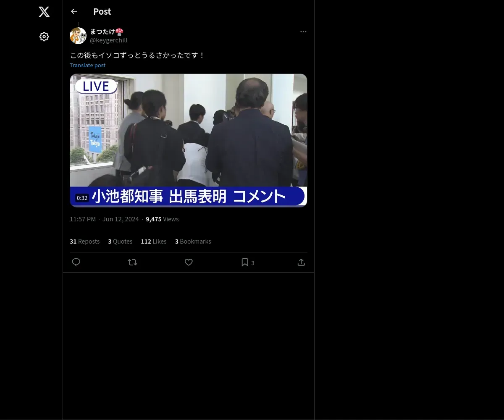Open the 3 Bookmarks count

[193, 241]
